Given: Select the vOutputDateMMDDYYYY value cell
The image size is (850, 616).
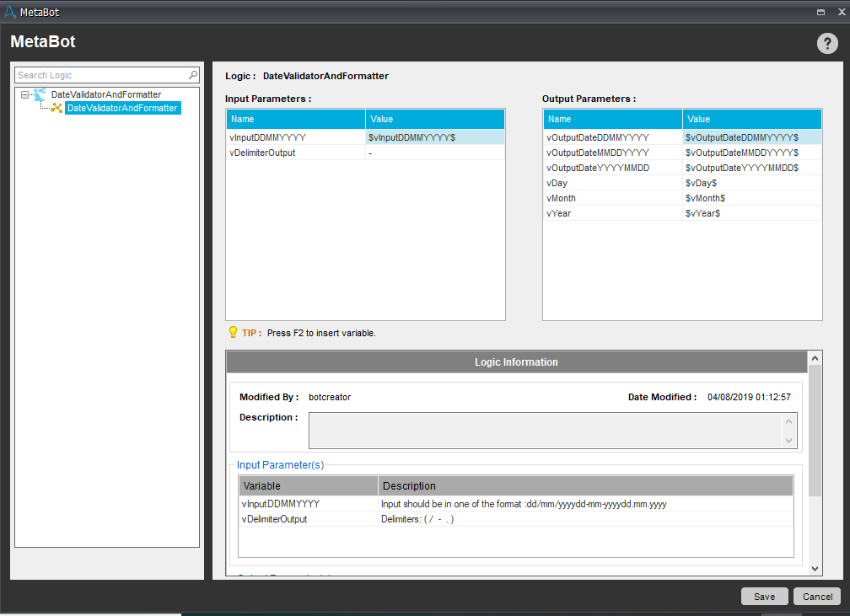Looking at the screenshot, I should click(751, 153).
